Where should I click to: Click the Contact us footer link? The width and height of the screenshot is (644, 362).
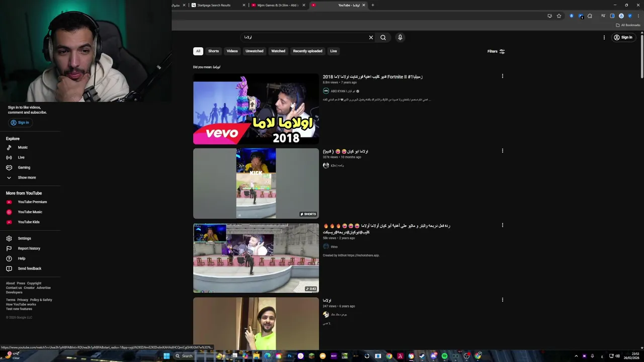[x=14, y=288]
